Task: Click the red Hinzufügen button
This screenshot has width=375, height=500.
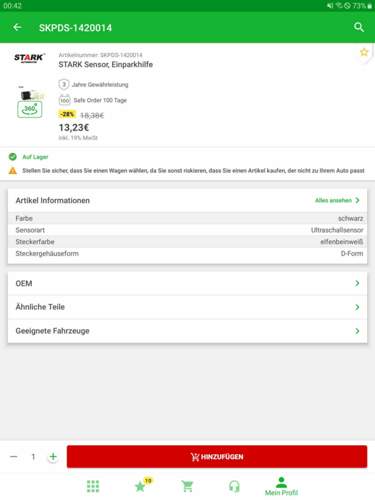Action: [x=217, y=456]
